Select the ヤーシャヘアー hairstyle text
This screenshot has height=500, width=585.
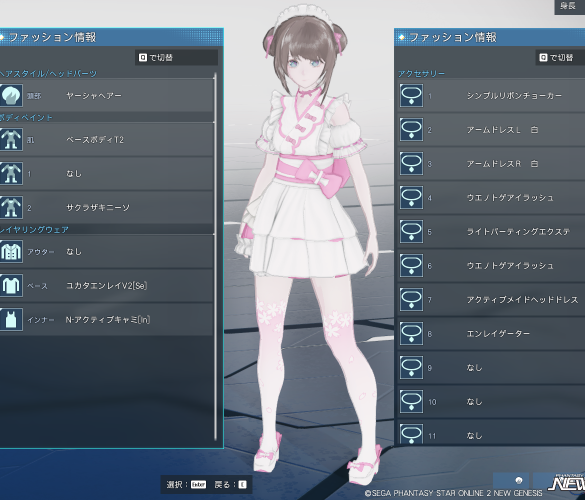click(94, 96)
